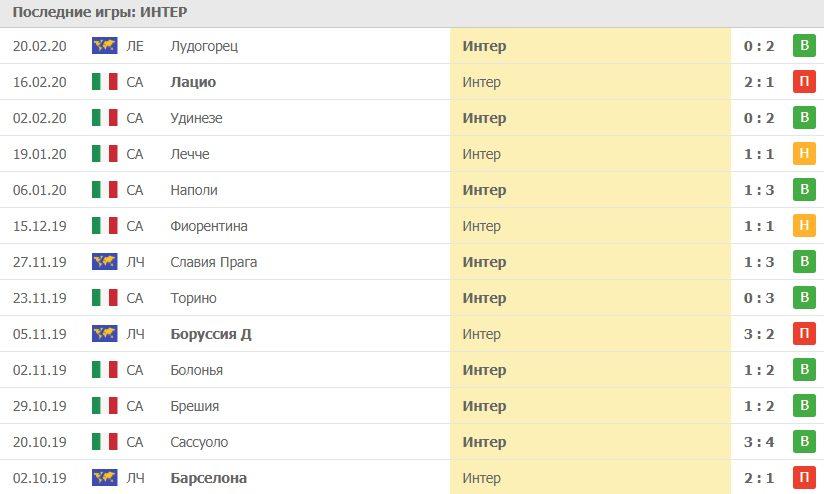This screenshot has height=494, width=824.
Task: Click the ЛЧ league label in Borussia D row
Action: tap(135, 334)
